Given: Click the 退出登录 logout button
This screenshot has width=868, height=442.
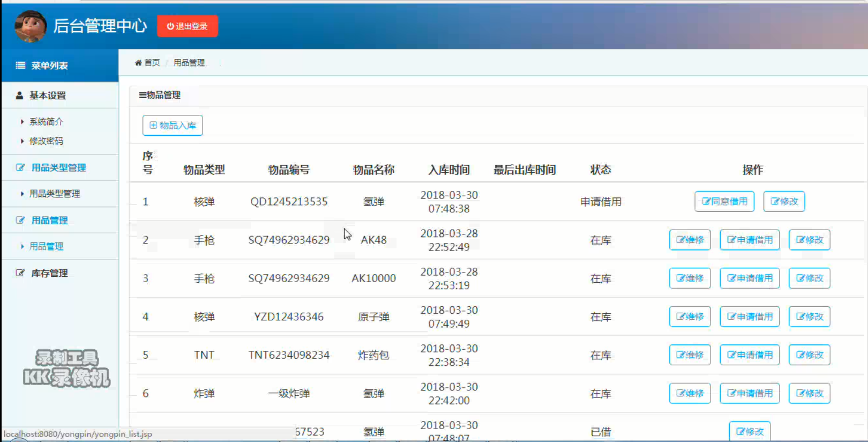Looking at the screenshot, I should [188, 26].
